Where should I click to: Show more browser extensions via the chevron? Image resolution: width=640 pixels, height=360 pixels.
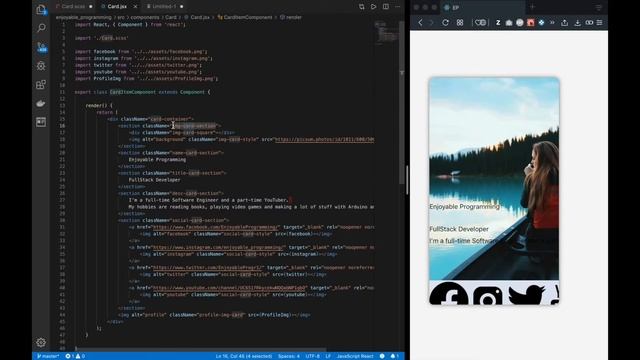pyautogui.click(x=552, y=22)
